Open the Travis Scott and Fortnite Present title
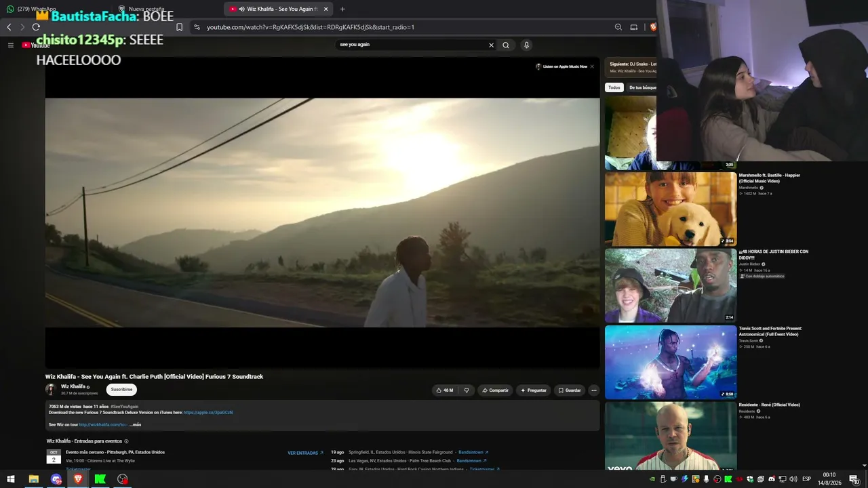 (770, 331)
